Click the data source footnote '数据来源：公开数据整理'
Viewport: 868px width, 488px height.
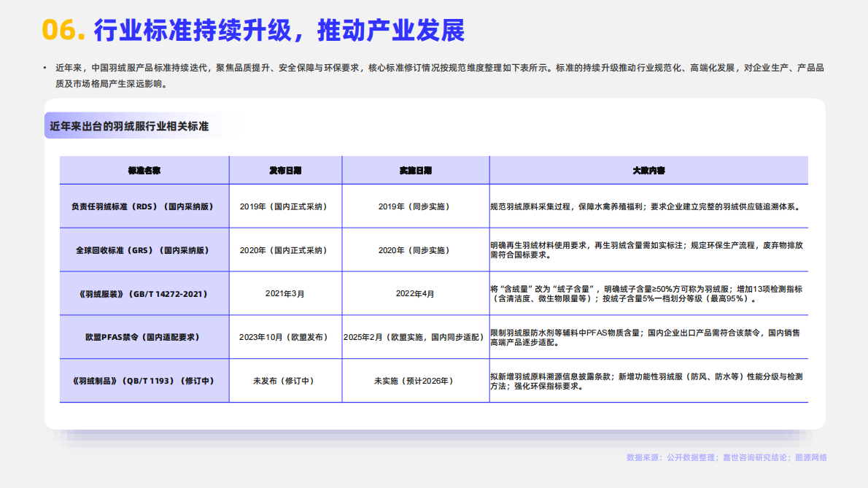726,457
